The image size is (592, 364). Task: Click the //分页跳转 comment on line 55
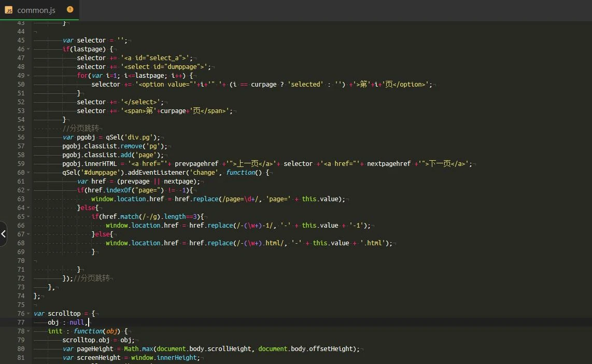tap(80, 129)
